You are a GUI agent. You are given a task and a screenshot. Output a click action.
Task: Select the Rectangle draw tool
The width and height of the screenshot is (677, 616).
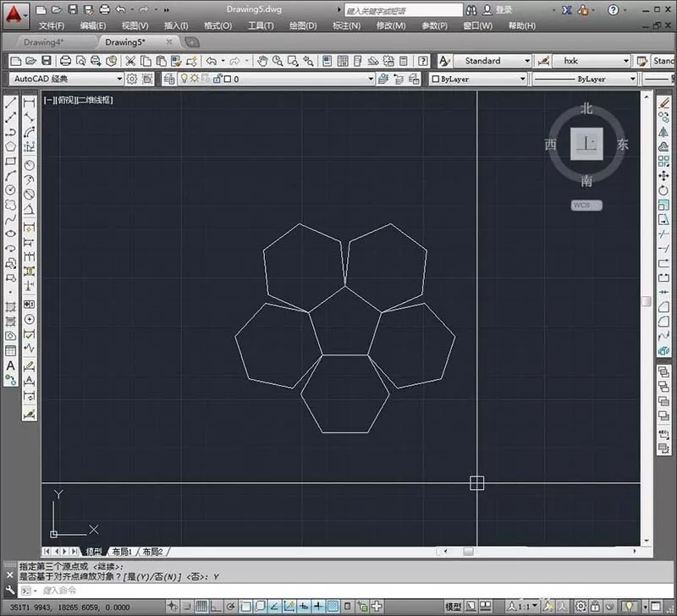[10, 161]
